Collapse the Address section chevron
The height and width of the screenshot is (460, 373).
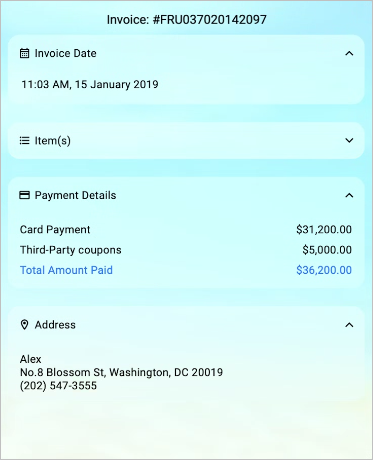[349, 325]
